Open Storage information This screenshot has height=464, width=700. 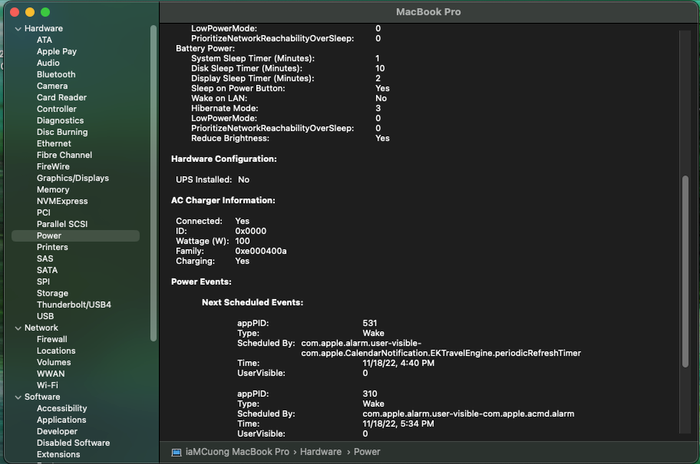pyautogui.click(x=52, y=293)
